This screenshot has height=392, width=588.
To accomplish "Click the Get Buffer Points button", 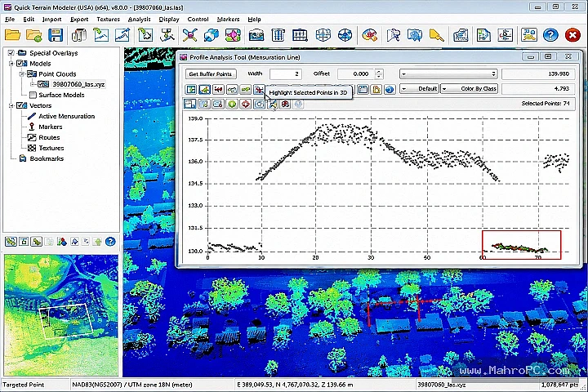I will tap(211, 73).
